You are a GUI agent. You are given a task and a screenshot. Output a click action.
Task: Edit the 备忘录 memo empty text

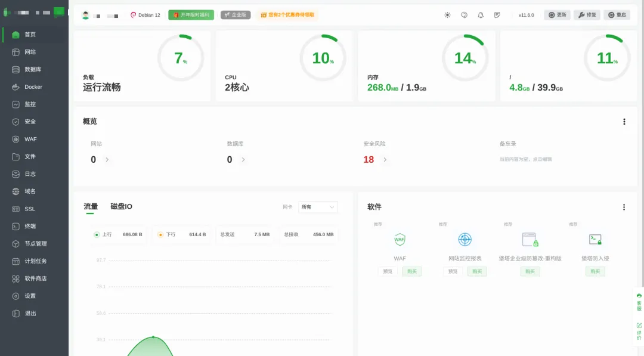click(525, 159)
